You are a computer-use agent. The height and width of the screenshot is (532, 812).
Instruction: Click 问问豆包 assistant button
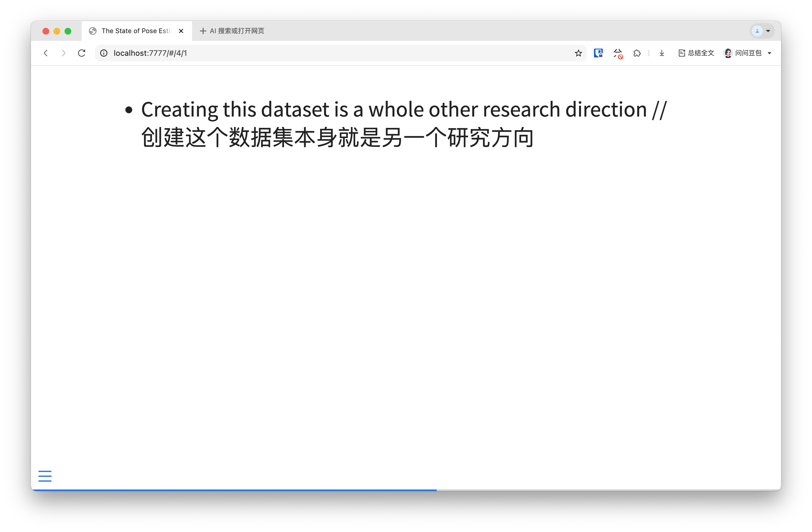tap(742, 53)
